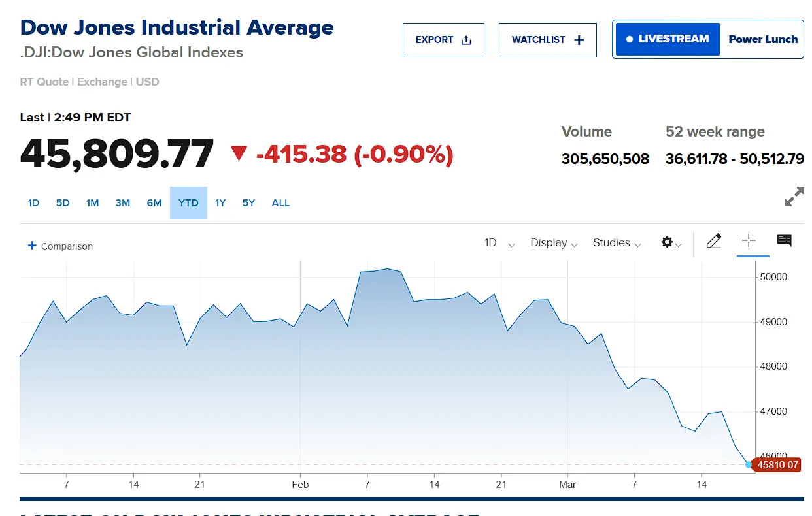The image size is (812, 516).
Task: Open the Power Lunch link
Action: coord(763,39)
